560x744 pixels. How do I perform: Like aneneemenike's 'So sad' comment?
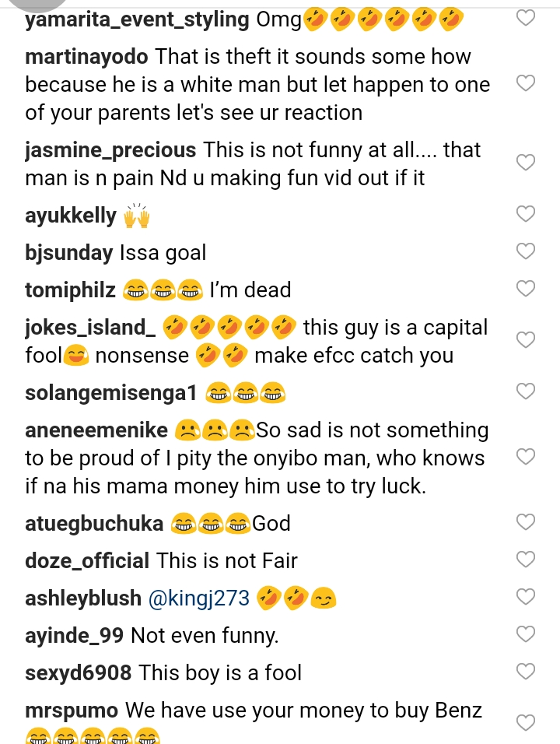527,457
